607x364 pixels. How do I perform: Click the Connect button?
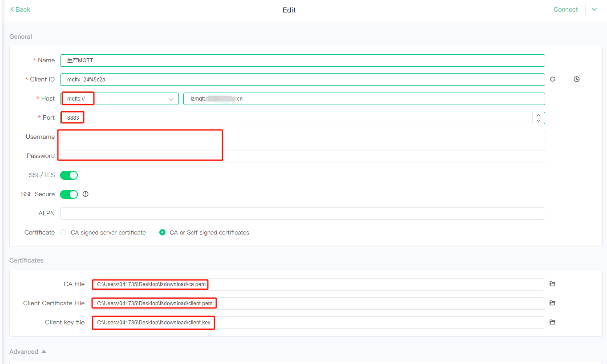(x=565, y=9)
